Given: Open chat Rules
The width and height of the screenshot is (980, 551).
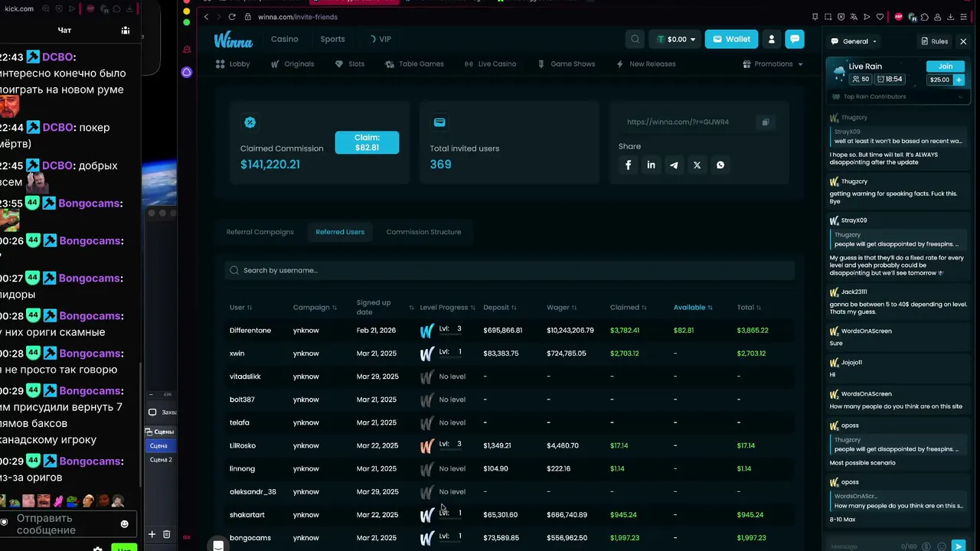Looking at the screenshot, I should point(934,41).
